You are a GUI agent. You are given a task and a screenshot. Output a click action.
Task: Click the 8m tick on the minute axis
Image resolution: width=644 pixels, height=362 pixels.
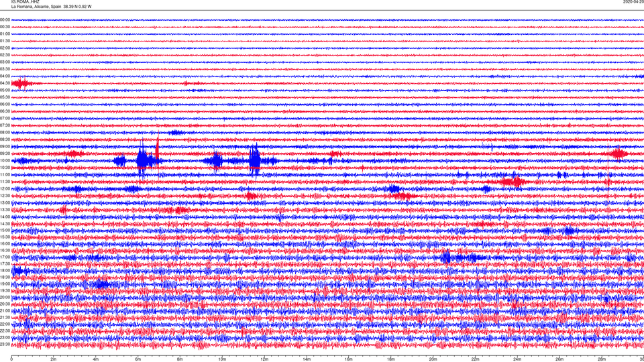coord(180,359)
